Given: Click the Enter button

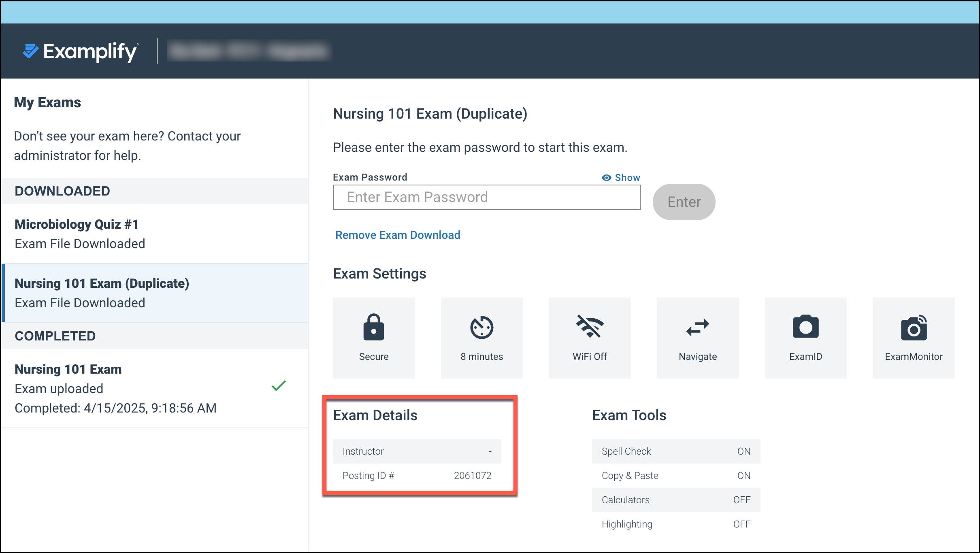Looking at the screenshot, I should click(684, 202).
